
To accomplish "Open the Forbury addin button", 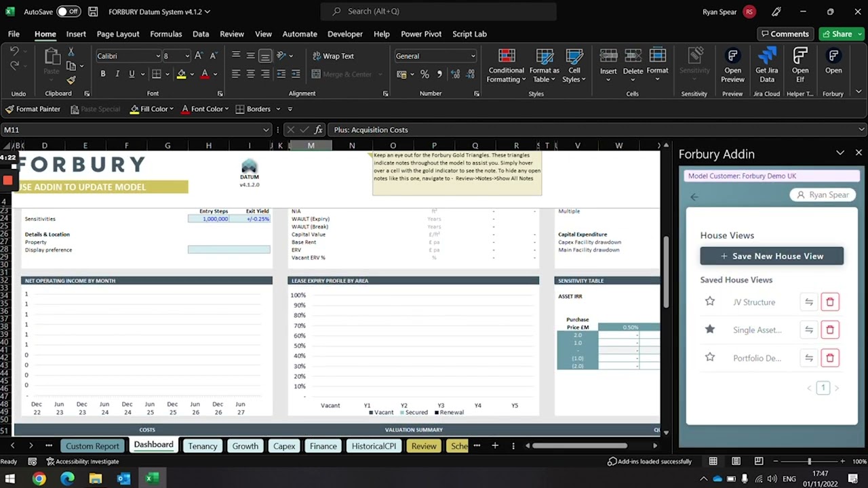I will point(833,61).
